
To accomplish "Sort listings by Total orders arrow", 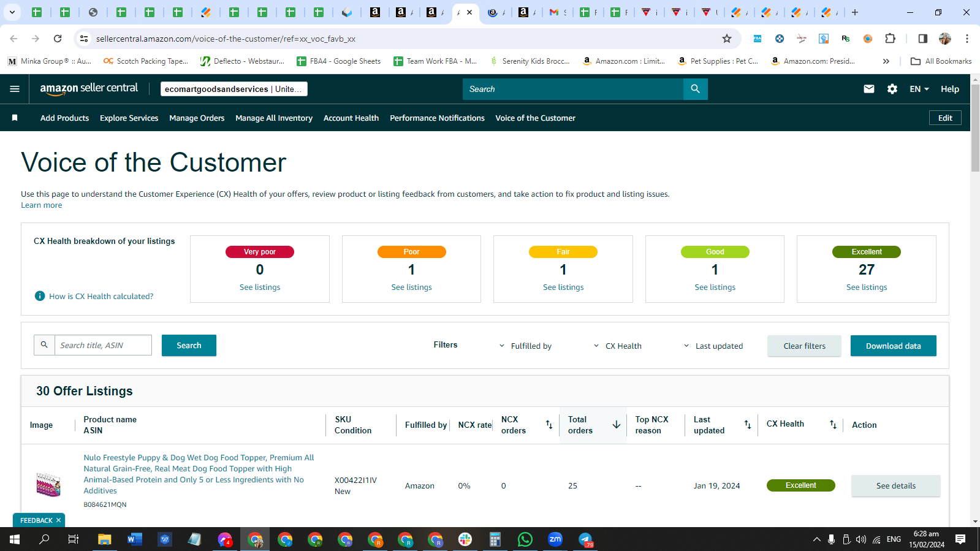I will pos(617,425).
